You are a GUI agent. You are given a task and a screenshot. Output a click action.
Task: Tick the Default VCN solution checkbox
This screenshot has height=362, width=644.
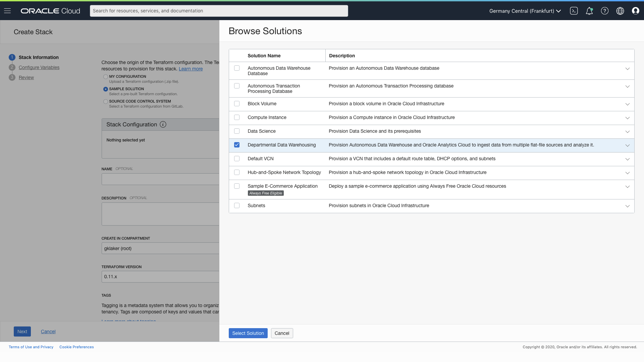pyautogui.click(x=237, y=159)
